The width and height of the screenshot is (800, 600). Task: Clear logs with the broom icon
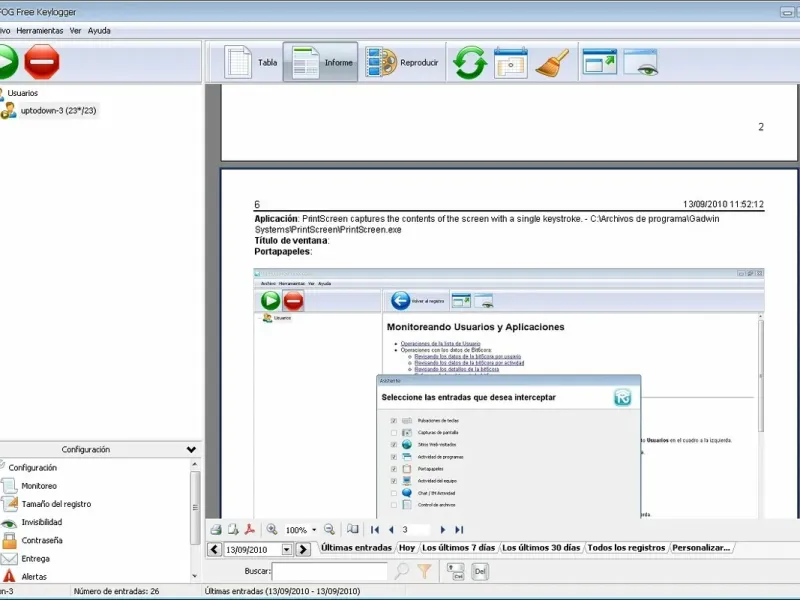tap(552, 63)
